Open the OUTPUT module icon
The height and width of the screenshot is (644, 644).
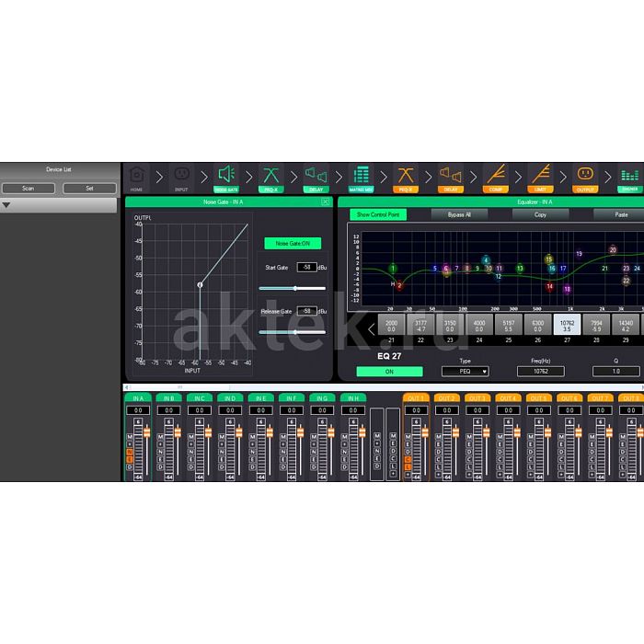pyautogui.click(x=585, y=178)
